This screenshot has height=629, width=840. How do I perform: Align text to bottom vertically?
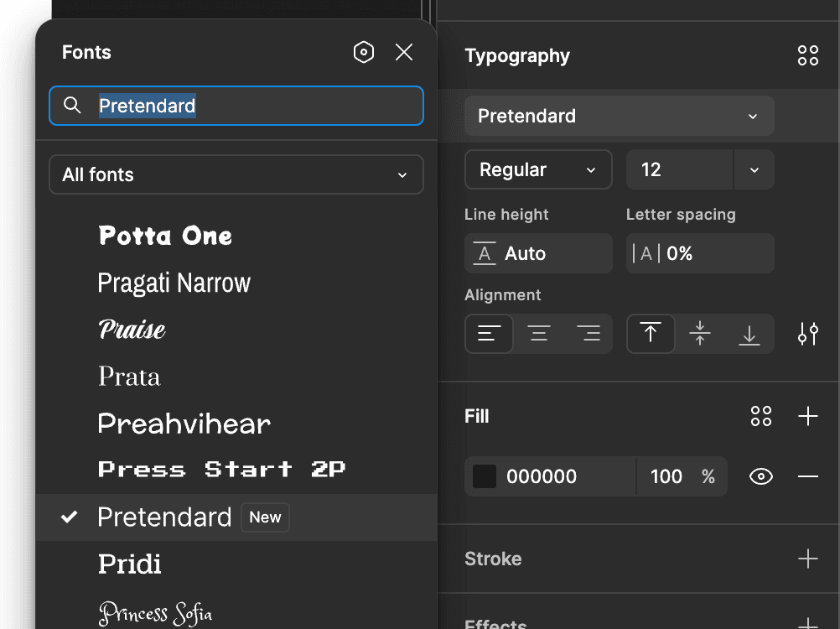pyautogui.click(x=749, y=334)
